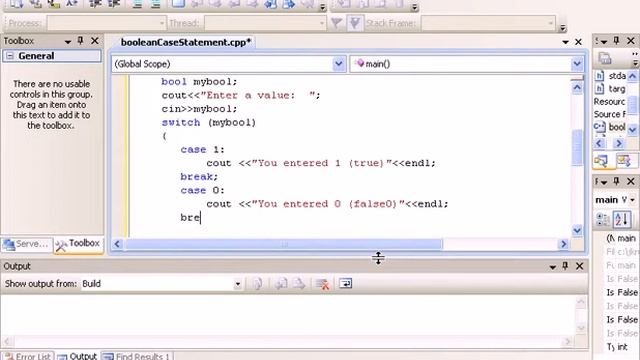Open debug location toolbar options
The image size is (640, 360).
point(562,27)
